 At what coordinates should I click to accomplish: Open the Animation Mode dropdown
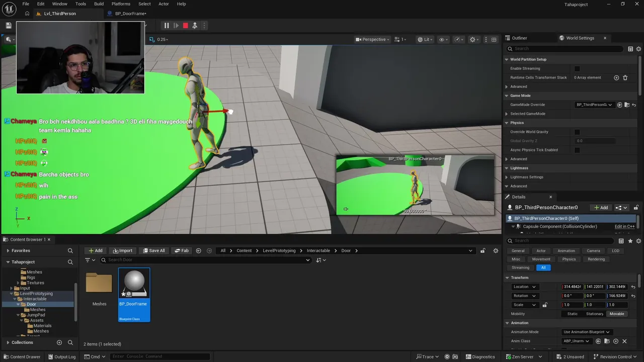pos(586,332)
